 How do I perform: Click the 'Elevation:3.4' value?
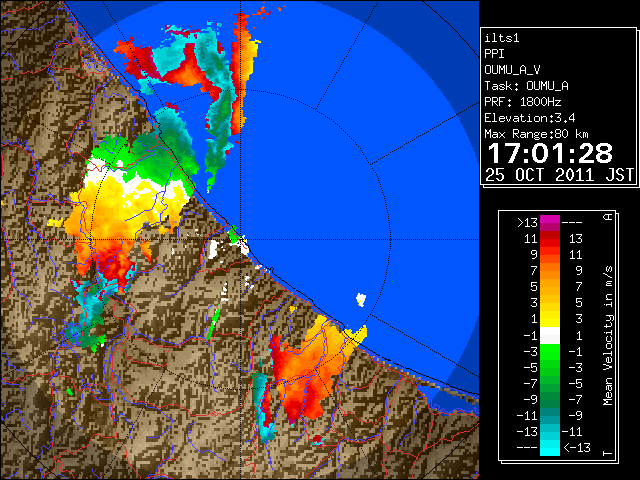[529, 118]
